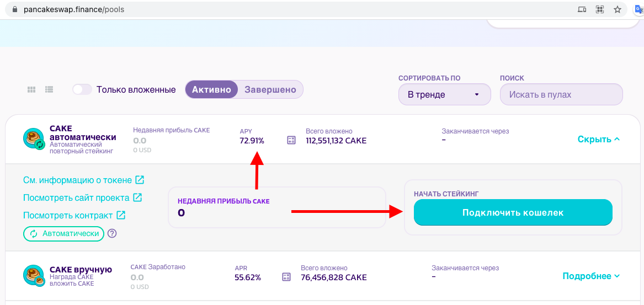Click the QR code icon in address bar

click(600, 9)
